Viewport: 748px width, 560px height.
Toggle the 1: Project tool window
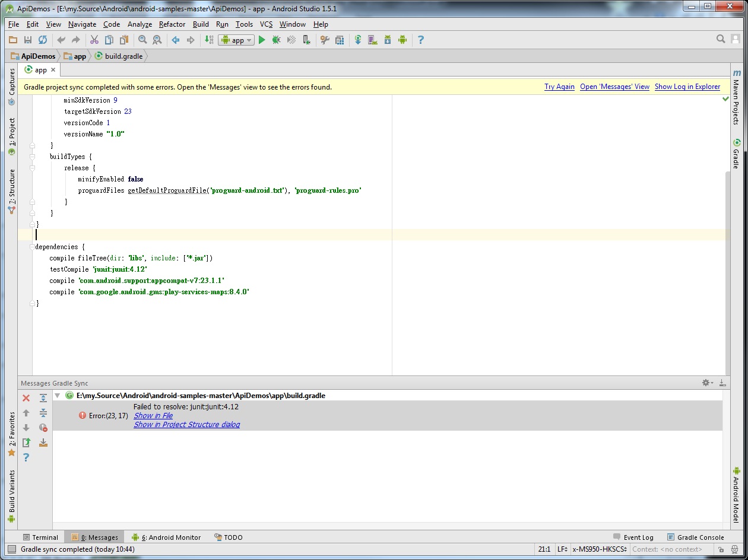click(x=12, y=136)
